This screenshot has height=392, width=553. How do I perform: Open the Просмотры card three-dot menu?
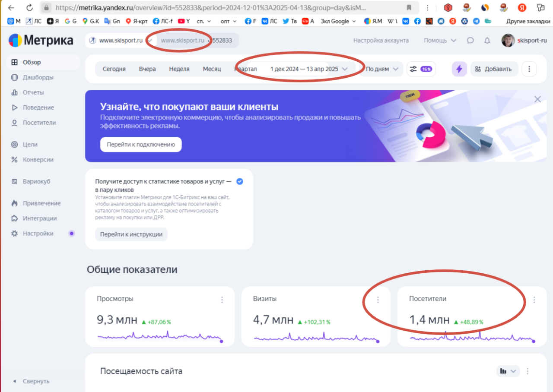(222, 300)
